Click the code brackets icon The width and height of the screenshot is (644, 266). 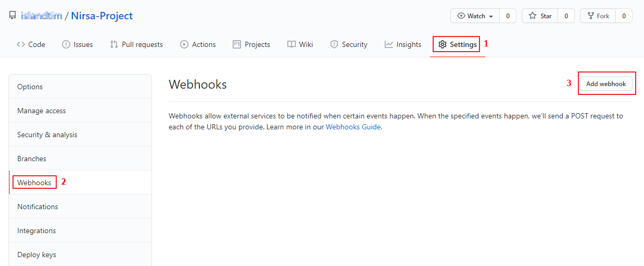[x=21, y=44]
